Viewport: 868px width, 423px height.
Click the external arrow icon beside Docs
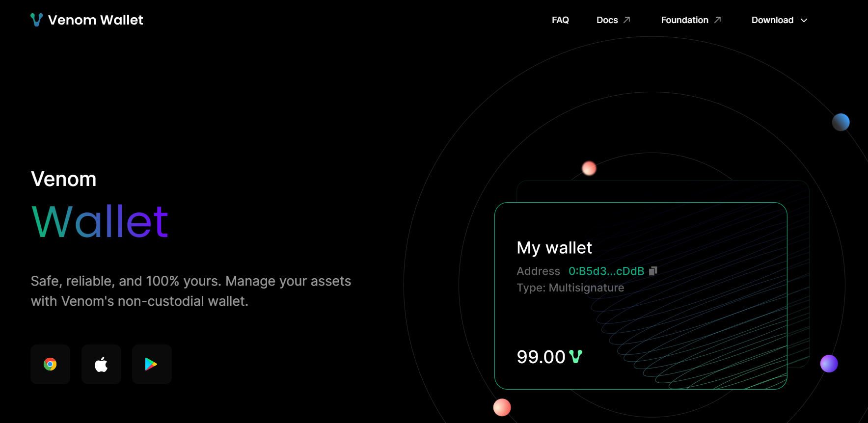[627, 20]
